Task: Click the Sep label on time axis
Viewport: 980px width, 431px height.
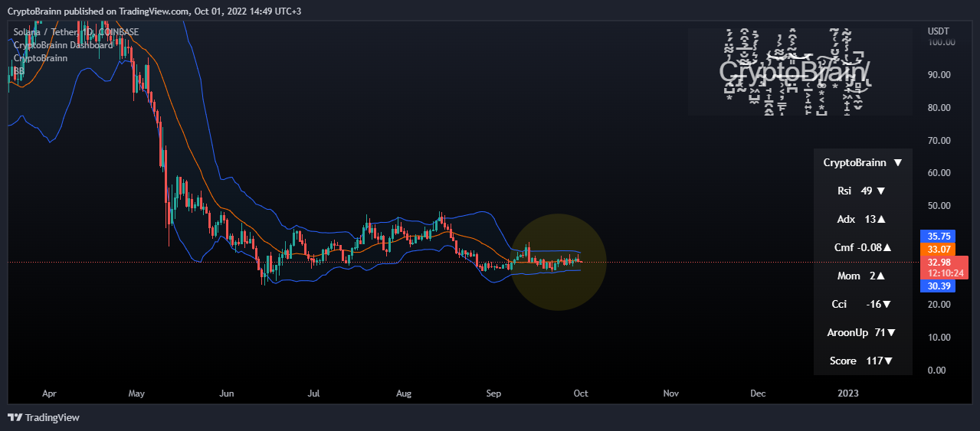Action: click(493, 393)
